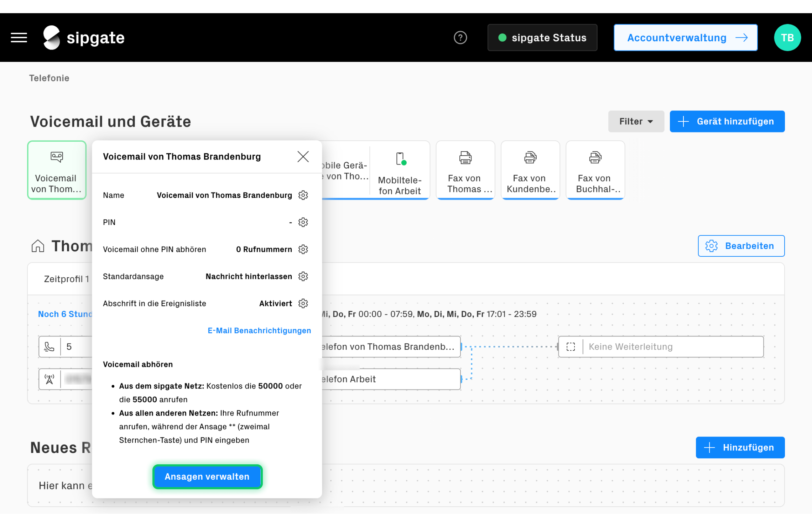Close the Voicemail von Thomas Brandenburg popup
The image size is (812, 527).
[303, 156]
